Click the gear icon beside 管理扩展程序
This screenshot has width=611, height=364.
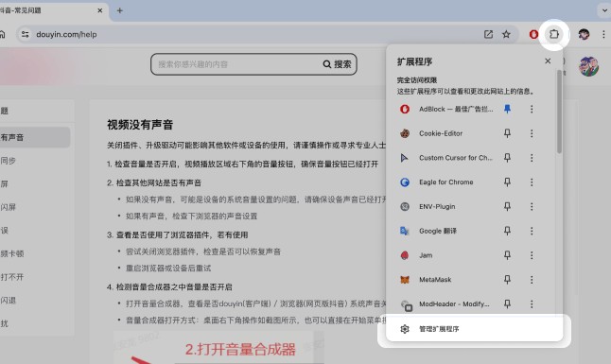(x=405, y=329)
